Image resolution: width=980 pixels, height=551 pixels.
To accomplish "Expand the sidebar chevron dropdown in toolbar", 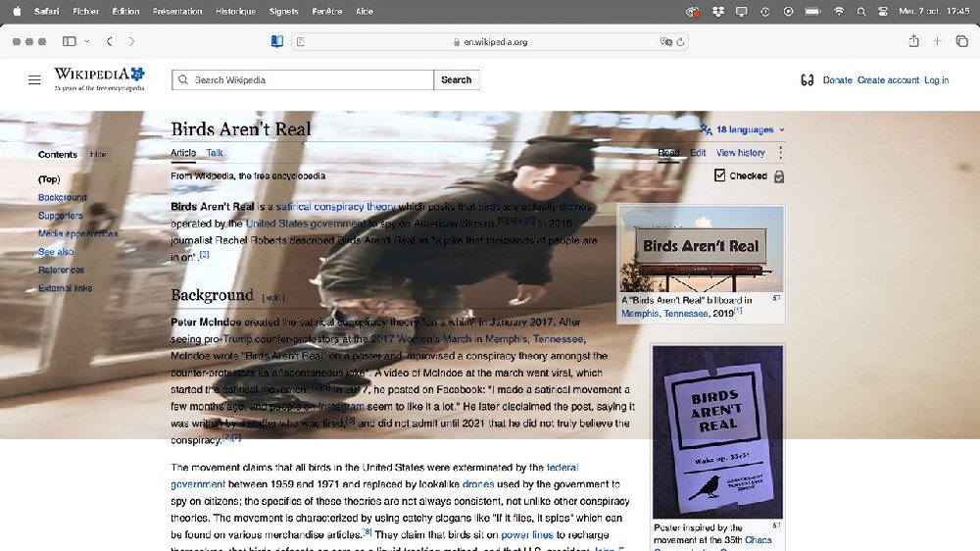I will pyautogui.click(x=87, y=41).
